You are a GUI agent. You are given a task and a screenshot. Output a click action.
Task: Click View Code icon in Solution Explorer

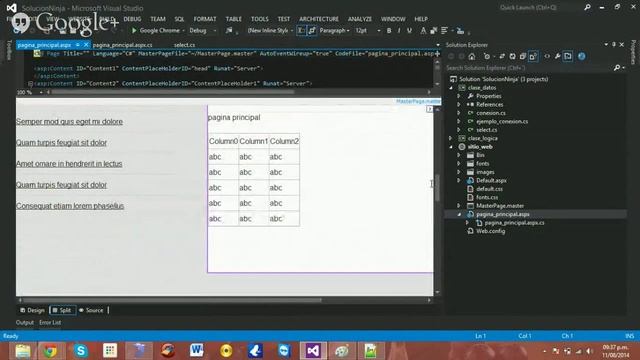coord(547,56)
